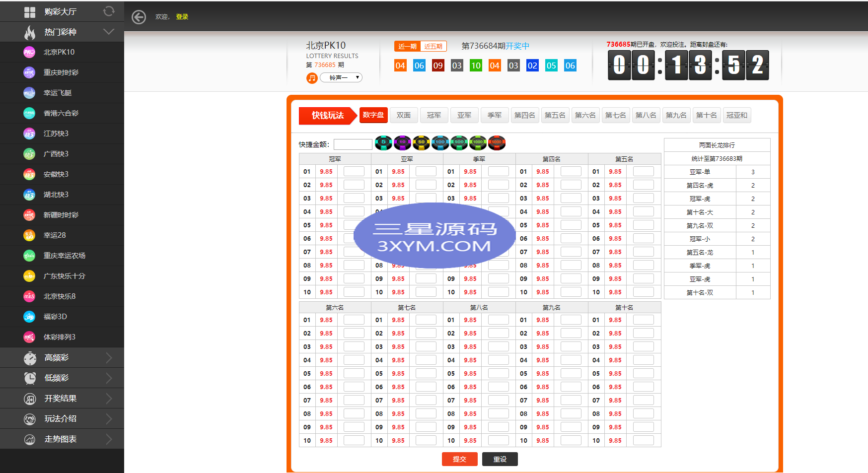This screenshot has height=473, width=868.
Task: Click the 5 betting chip
Action: pyautogui.click(x=383, y=143)
